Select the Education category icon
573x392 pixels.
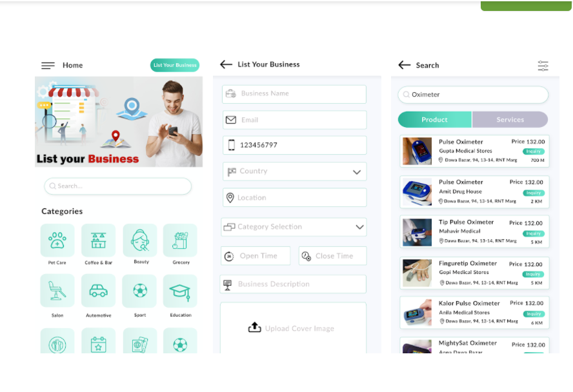point(180,291)
